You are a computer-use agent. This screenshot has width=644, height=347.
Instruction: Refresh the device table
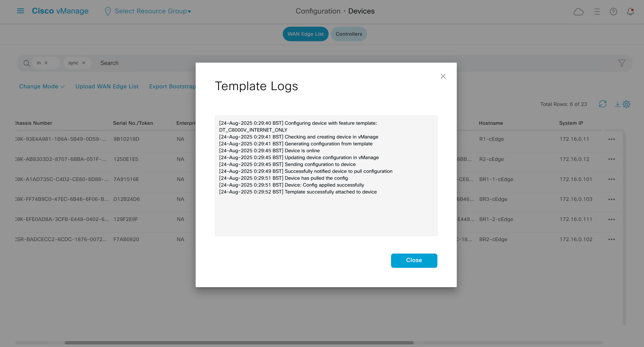point(602,104)
